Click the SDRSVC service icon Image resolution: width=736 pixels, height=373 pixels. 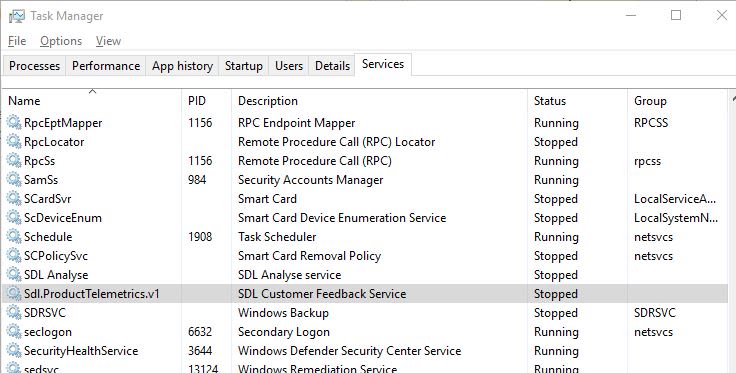(14, 312)
